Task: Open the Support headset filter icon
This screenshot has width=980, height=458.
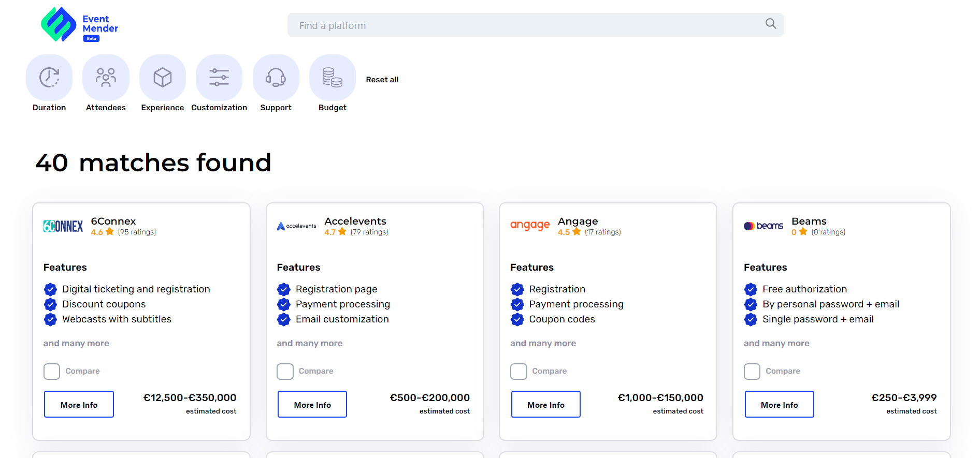Action: 276,78
